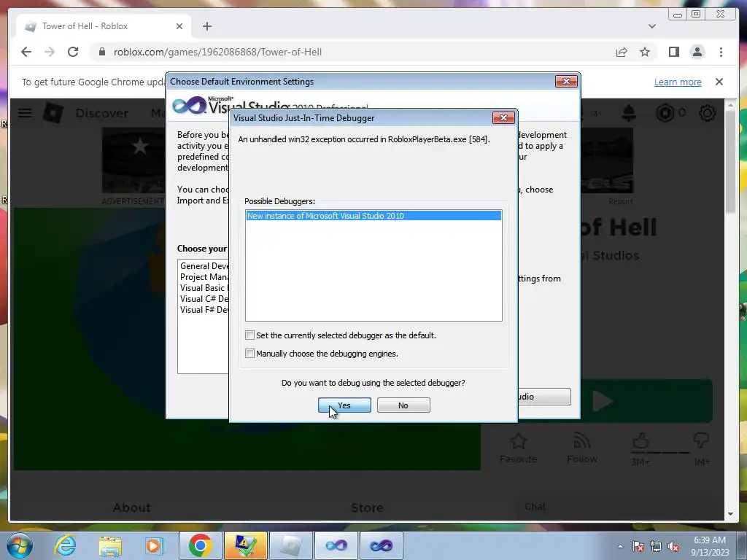Select 'General Deve...' in the environment settings list

[204, 266]
